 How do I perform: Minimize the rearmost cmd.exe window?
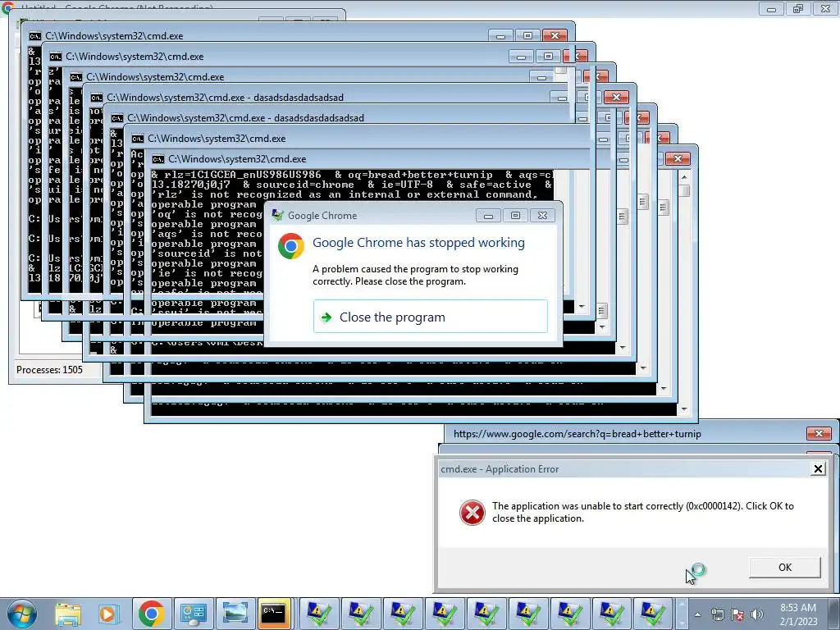500,35
